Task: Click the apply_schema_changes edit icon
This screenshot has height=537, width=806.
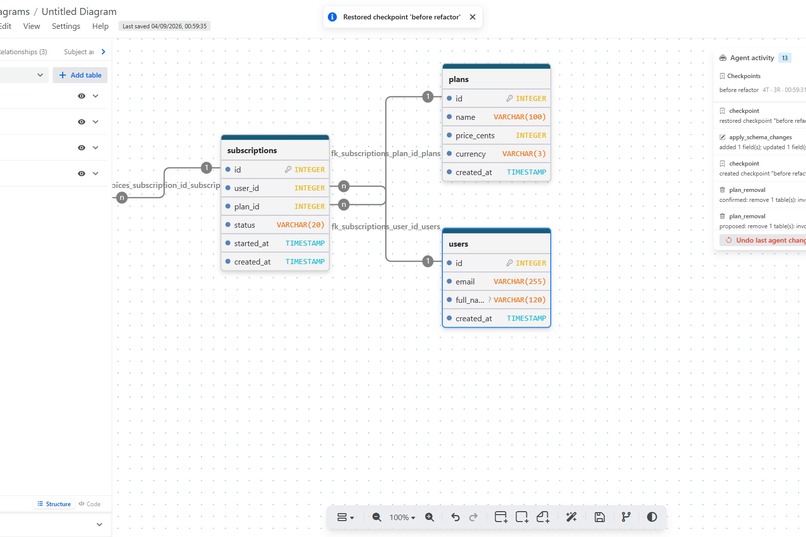Action: pyautogui.click(x=722, y=137)
